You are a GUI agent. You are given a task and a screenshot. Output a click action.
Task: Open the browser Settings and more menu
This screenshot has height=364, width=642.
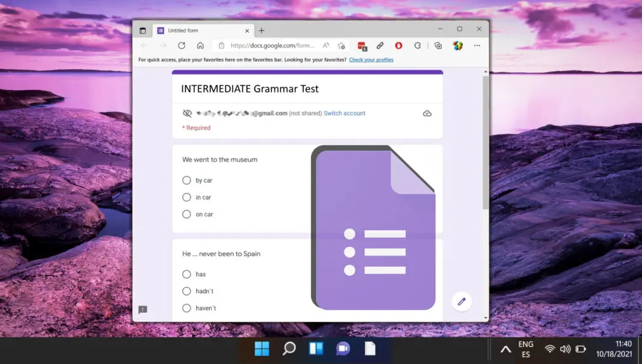pyautogui.click(x=477, y=46)
